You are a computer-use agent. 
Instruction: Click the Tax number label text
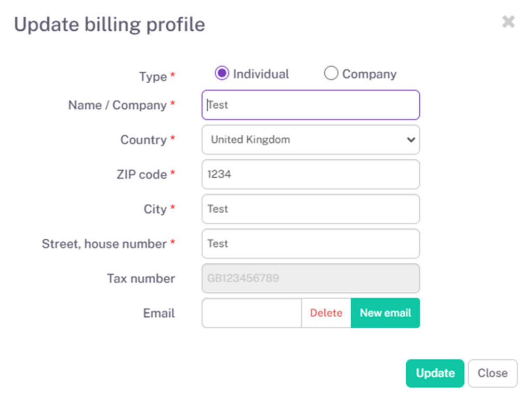(140, 278)
